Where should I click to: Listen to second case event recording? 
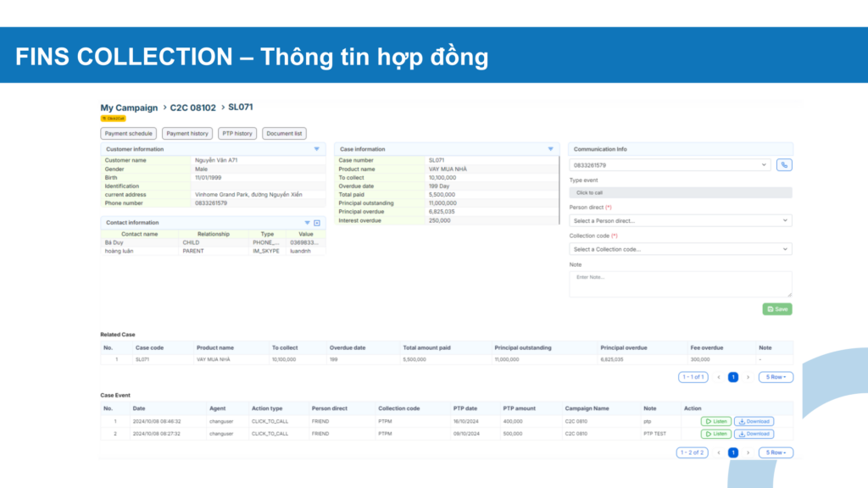coord(715,434)
